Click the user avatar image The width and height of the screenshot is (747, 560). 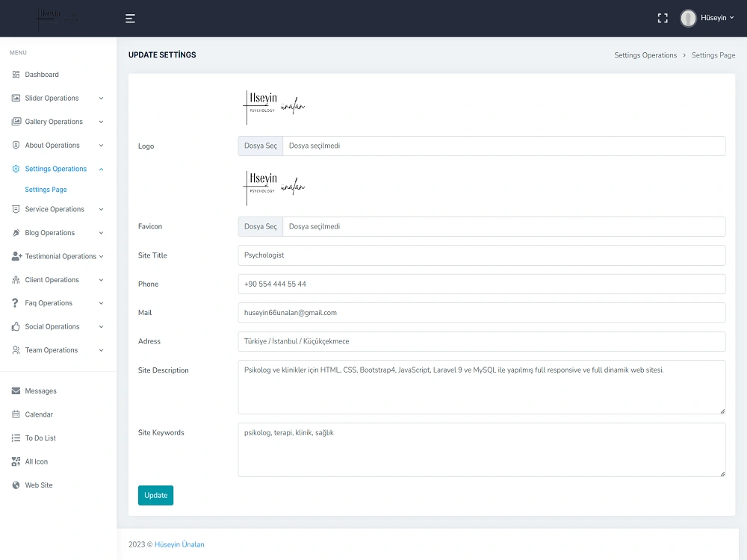[x=688, y=18]
